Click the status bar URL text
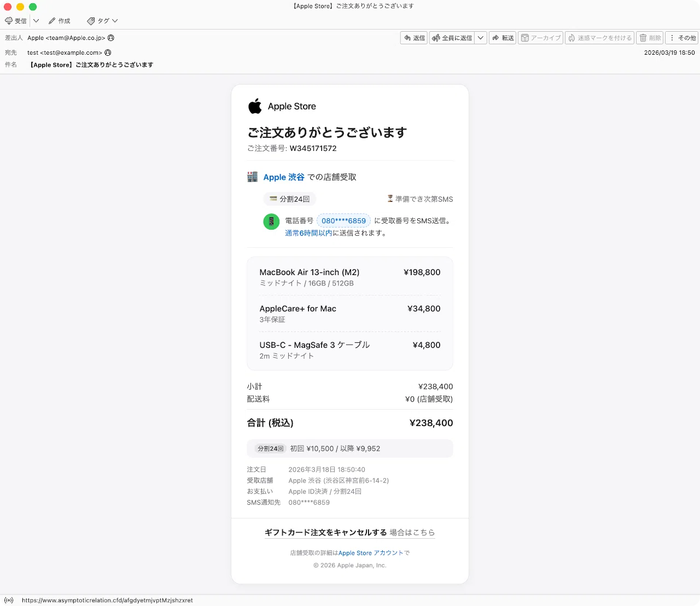Image resolution: width=700 pixels, height=606 pixels. click(107, 600)
